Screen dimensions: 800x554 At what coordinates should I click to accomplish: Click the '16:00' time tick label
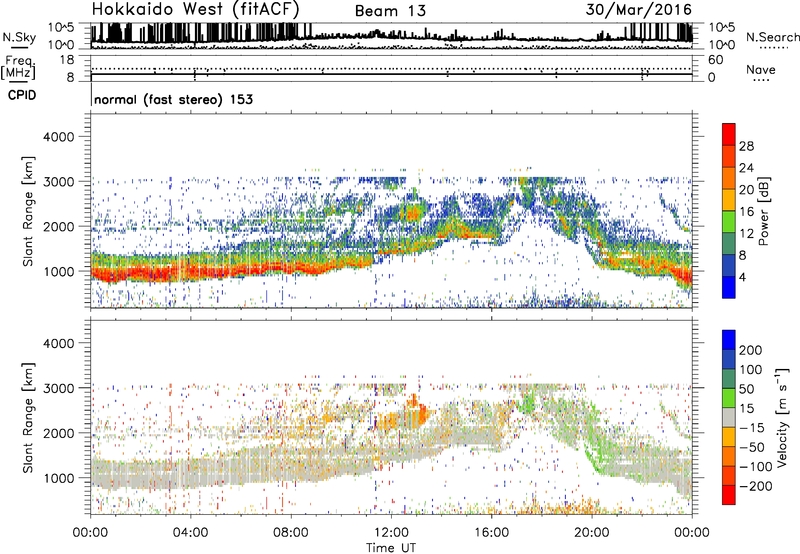tap(491, 533)
